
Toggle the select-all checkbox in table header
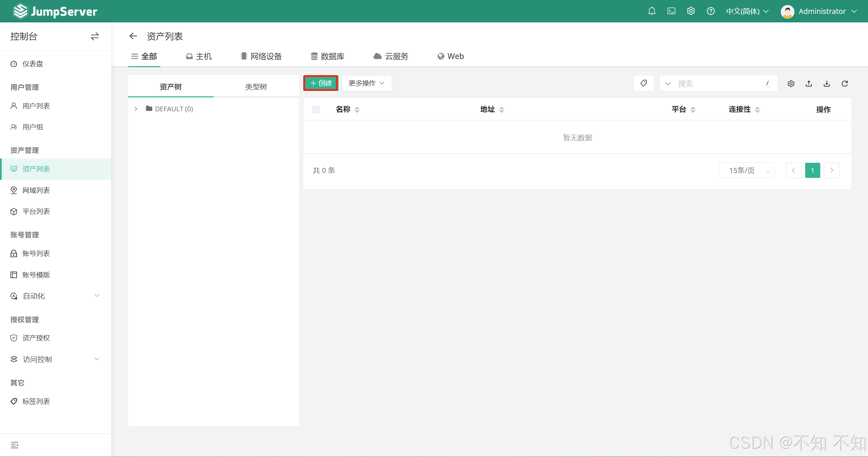(316, 109)
